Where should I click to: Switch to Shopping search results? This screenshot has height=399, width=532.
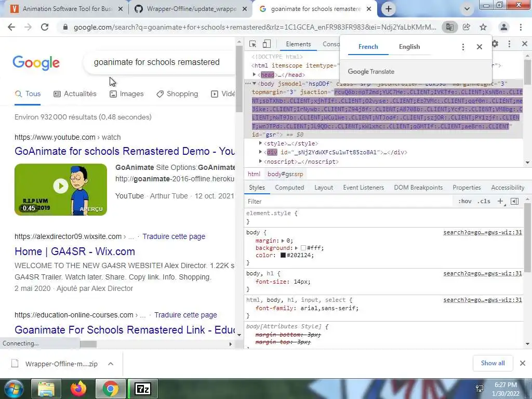pos(177,94)
